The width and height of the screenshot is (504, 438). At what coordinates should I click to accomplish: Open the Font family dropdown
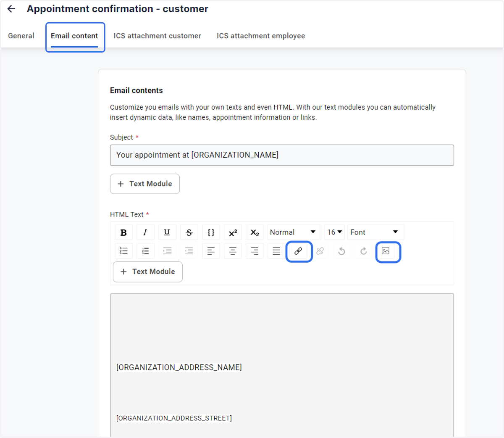(x=375, y=232)
